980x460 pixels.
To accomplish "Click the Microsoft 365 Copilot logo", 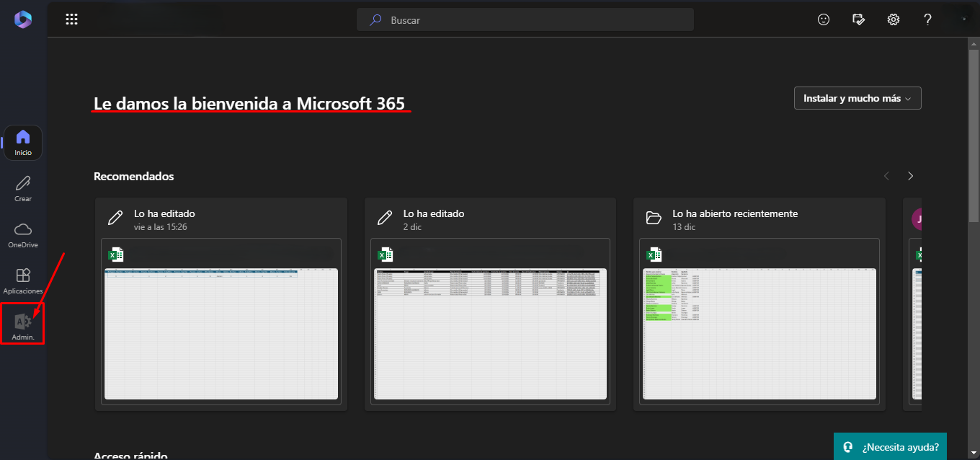I will 23,19.
